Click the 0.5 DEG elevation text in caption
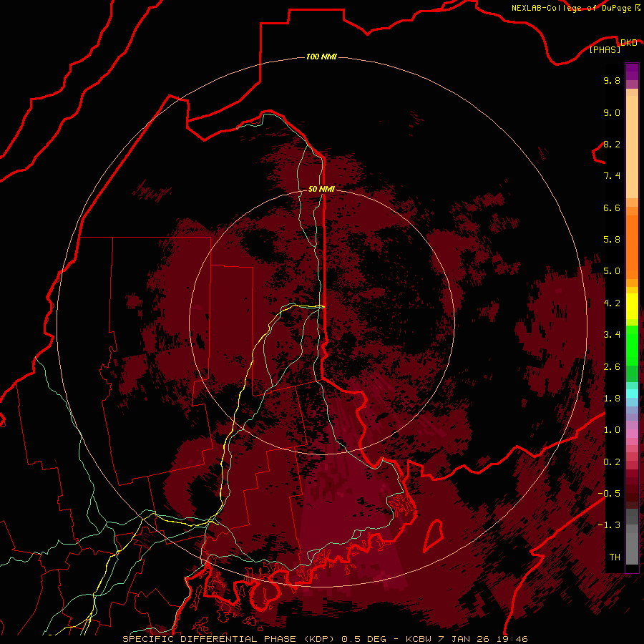This screenshot has height=644, width=644. (364, 639)
